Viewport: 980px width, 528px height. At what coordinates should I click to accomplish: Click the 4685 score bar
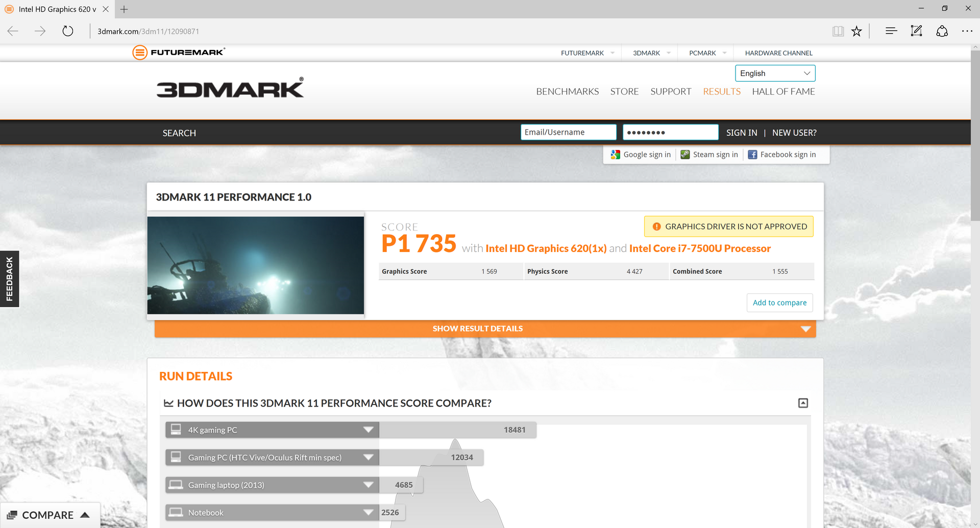click(401, 485)
